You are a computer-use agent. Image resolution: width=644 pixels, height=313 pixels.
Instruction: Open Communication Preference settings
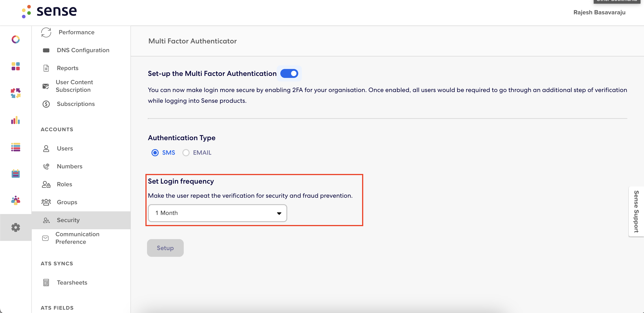pos(77,238)
